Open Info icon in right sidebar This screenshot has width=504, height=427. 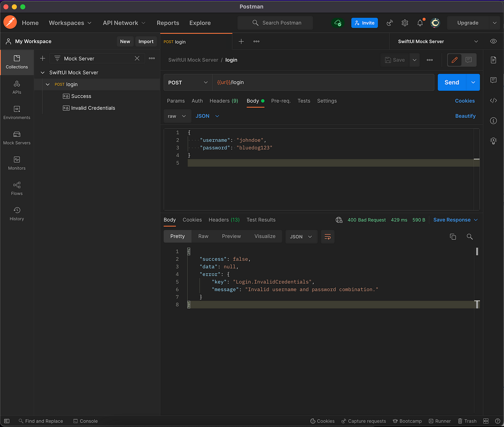(x=494, y=121)
